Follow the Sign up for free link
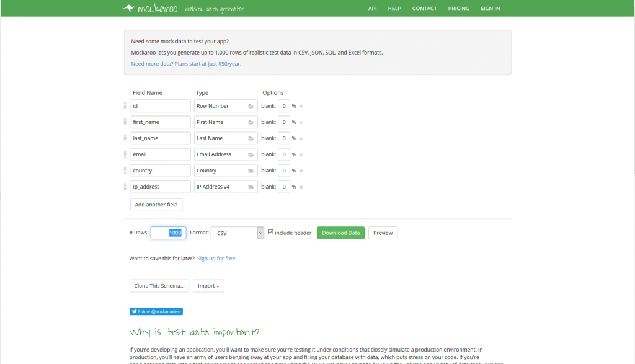Viewport: 635px width, 364px height. point(216,258)
